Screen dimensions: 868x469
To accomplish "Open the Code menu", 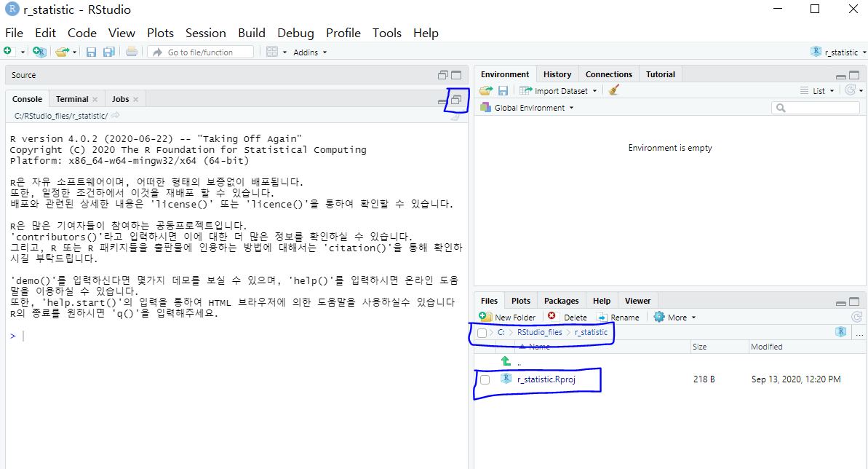I will (82, 33).
